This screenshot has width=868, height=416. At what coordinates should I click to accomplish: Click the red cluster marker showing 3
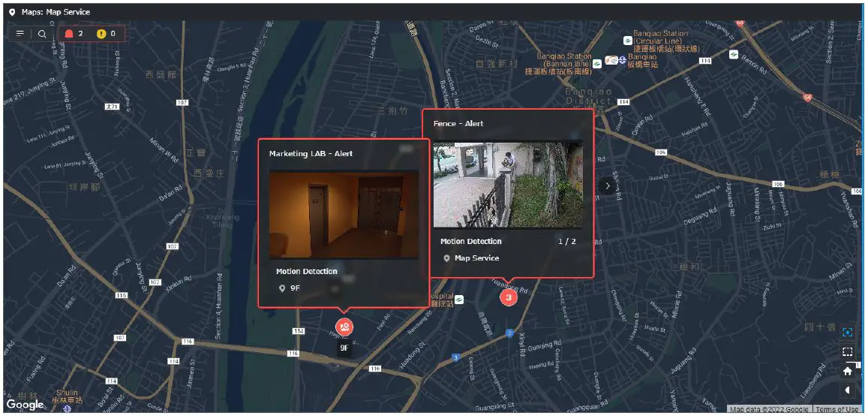pyautogui.click(x=508, y=297)
